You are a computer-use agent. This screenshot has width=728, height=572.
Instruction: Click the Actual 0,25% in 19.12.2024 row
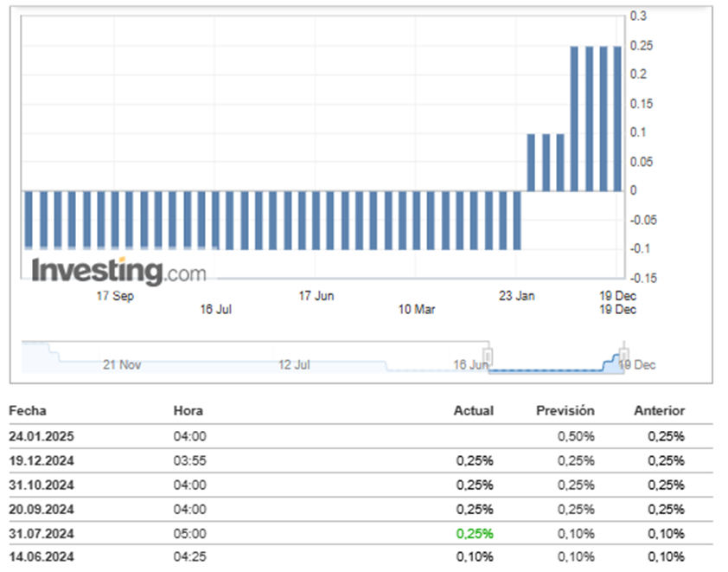(x=475, y=461)
